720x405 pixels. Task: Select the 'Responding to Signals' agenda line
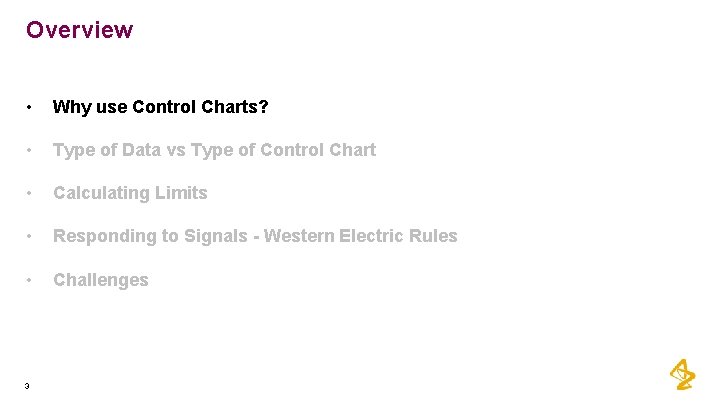click(x=255, y=236)
